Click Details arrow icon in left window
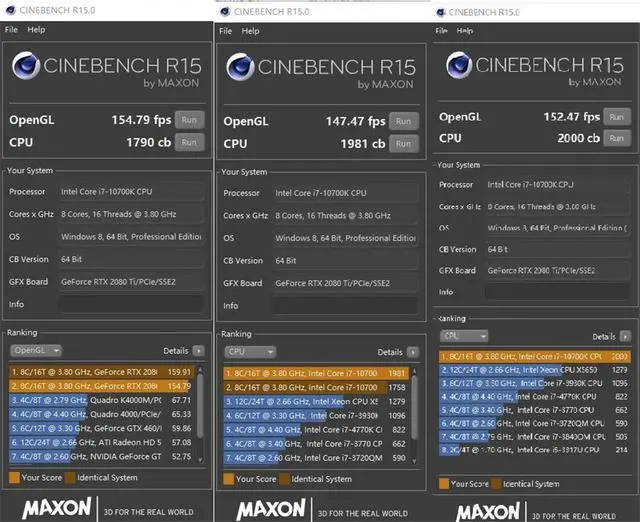 click(198, 351)
